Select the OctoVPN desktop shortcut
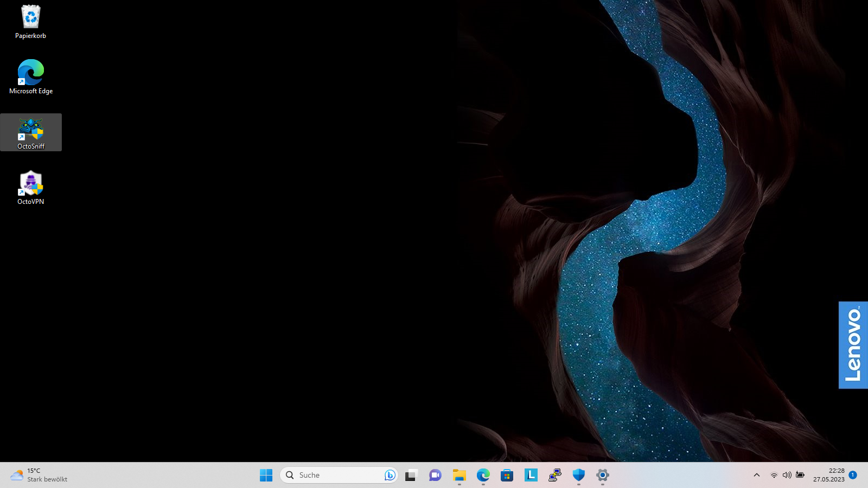This screenshot has height=488, width=868. [31, 188]
